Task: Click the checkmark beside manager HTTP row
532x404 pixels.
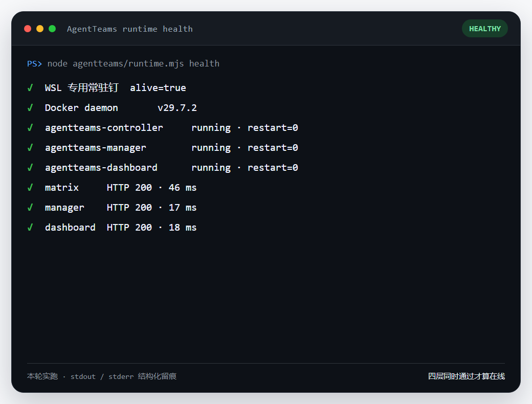Action: pos(30,208)
